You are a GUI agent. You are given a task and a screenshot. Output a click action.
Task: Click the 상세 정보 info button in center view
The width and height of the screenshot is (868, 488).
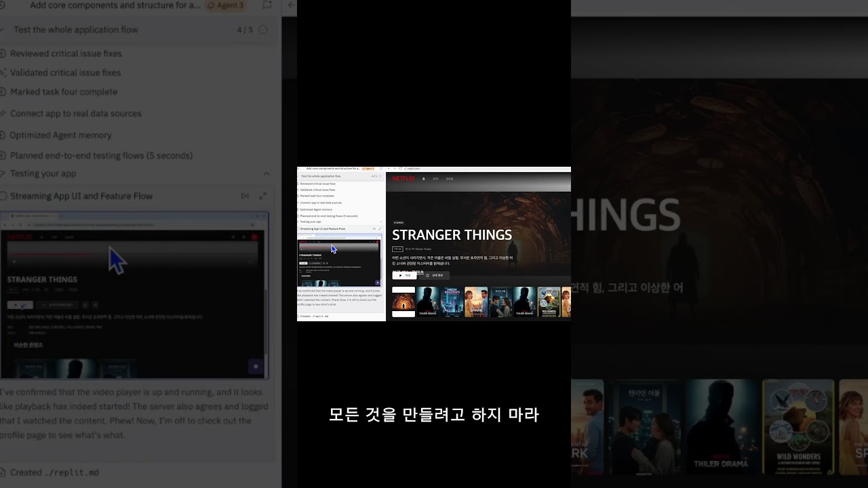(x=434, y=275)
